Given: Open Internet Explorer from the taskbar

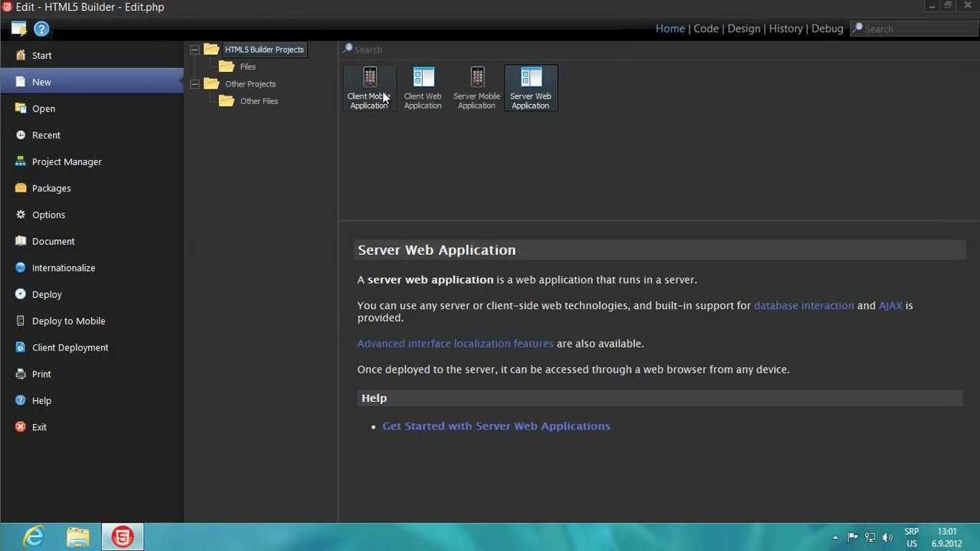Looking at the screenshot, I should [x=34, y=537].
